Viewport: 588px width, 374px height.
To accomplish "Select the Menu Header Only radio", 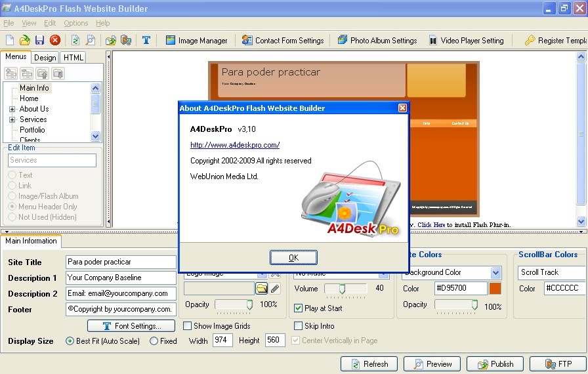I will point(12,207).
